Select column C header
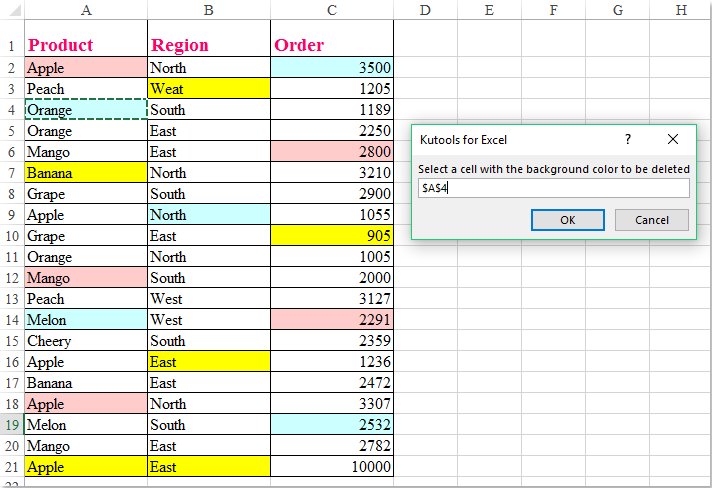This screenshot has height=488, width=712. pos(331,10)
